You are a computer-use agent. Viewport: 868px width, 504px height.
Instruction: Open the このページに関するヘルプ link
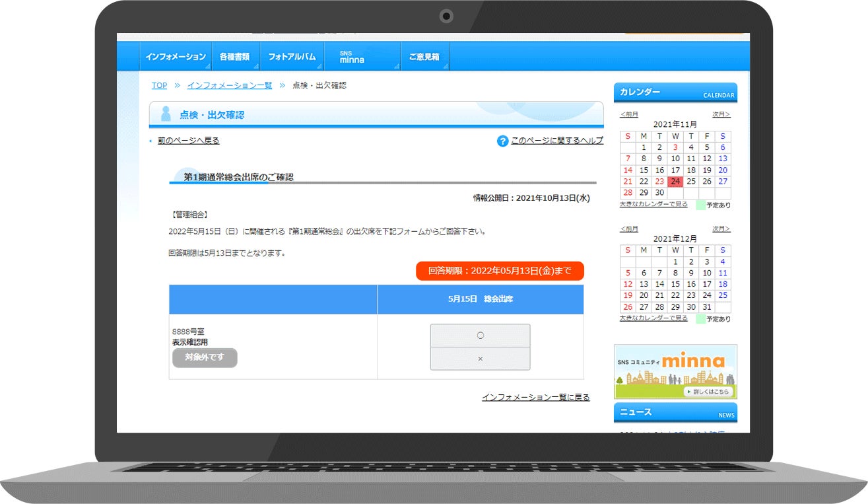[557, 141]
